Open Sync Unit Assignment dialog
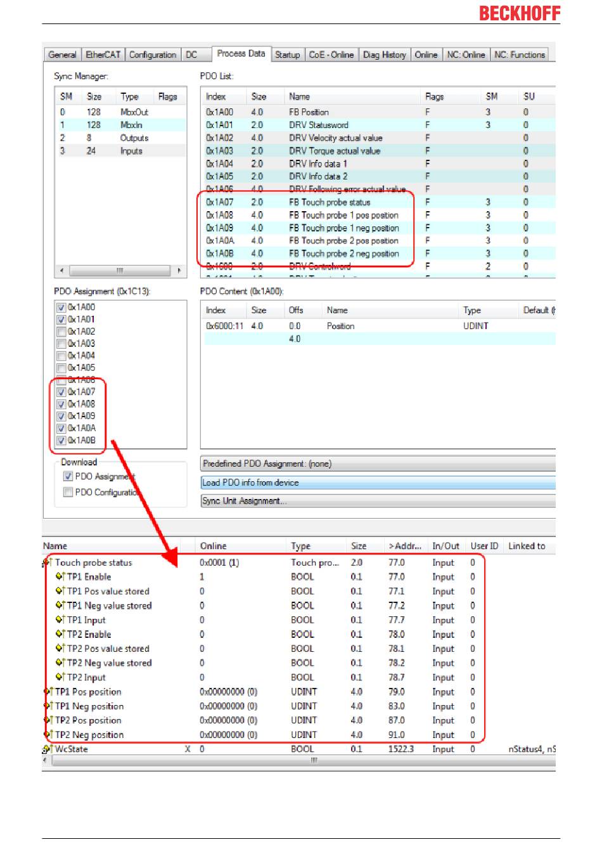The height and width of the screenshot is (868, 602). point(378,501)
